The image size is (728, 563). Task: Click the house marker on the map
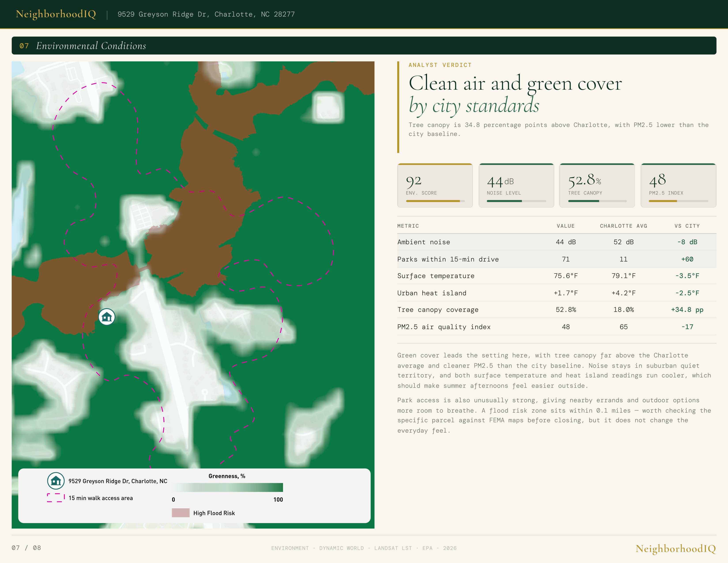tap(107, 317)
